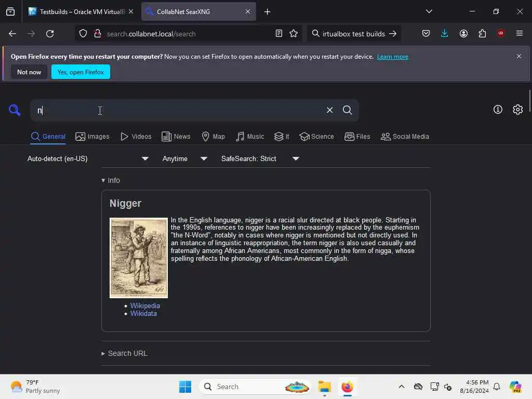Run SearXNG search with magnifier button

coord(348,110)
